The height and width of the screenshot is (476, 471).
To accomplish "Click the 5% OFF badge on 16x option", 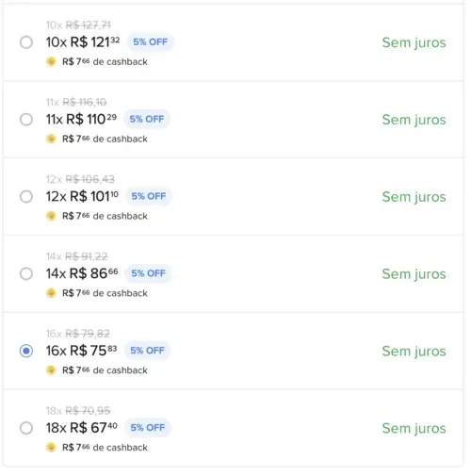I will click(148, 351).
